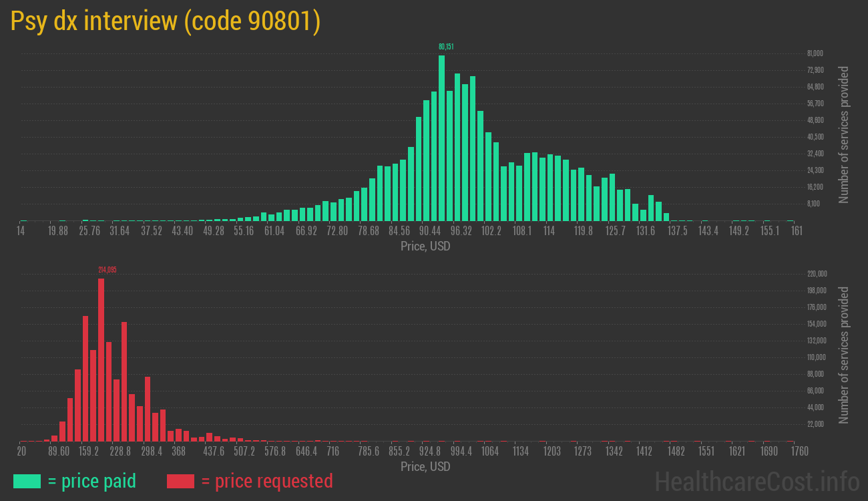Screen dimensions: 868x501
Task: Click the 'Price, USD' label under the green chart
Action: [425, 246]
